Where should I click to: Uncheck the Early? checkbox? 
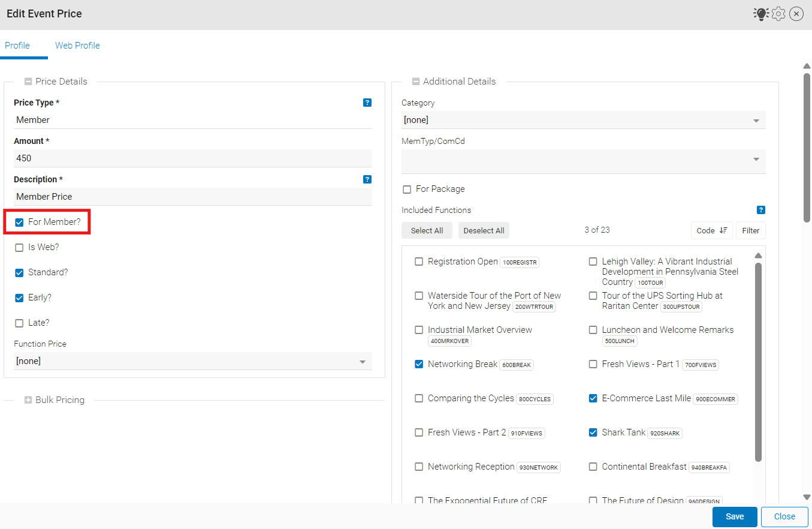point(19,298)
